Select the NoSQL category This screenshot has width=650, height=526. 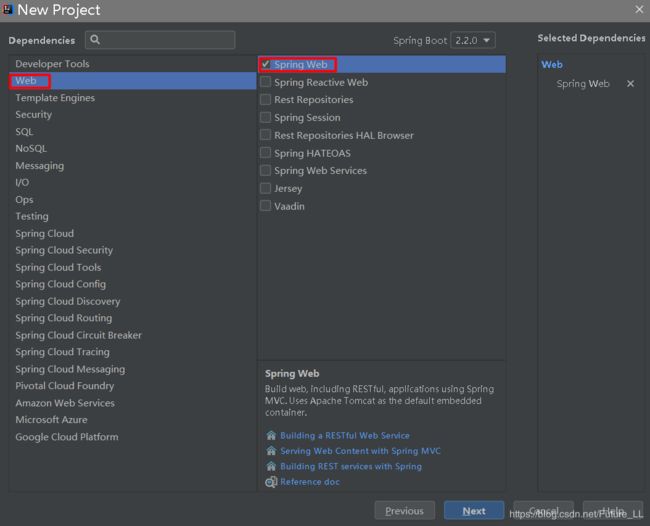click(x=133, y=148)
